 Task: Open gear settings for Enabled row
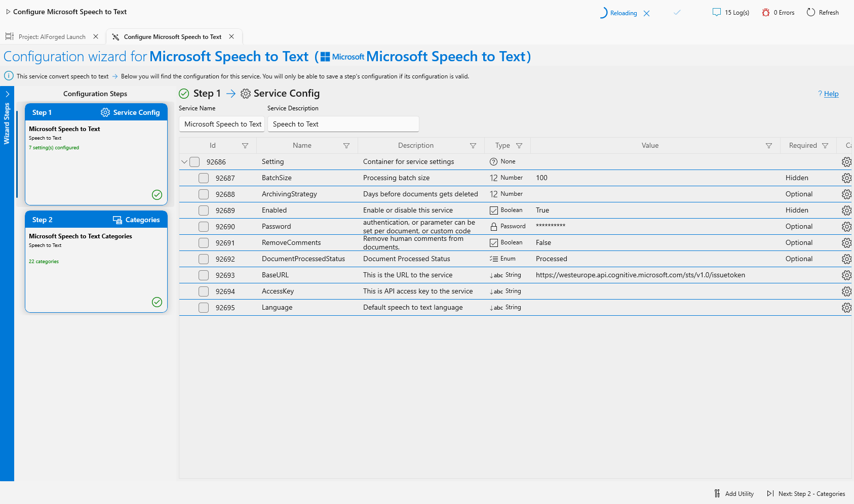click(x=846, y=211)
